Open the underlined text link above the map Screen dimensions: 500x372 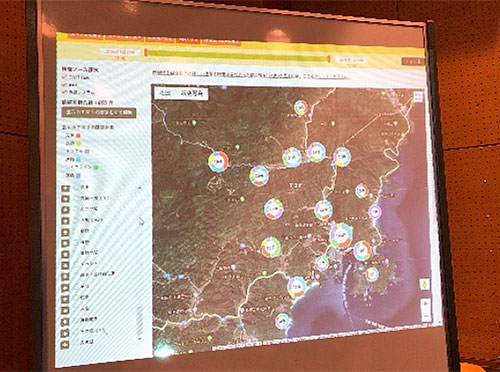click(250, 74)
